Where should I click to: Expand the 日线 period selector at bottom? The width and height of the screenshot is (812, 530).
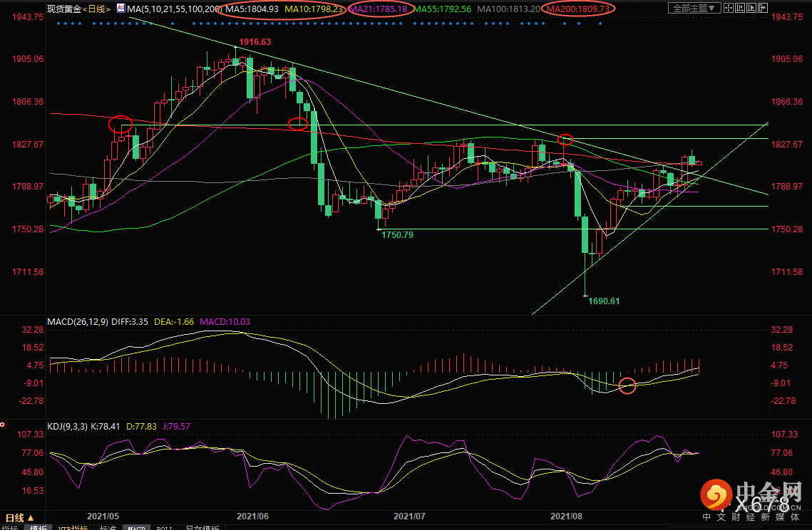(20, 518)
